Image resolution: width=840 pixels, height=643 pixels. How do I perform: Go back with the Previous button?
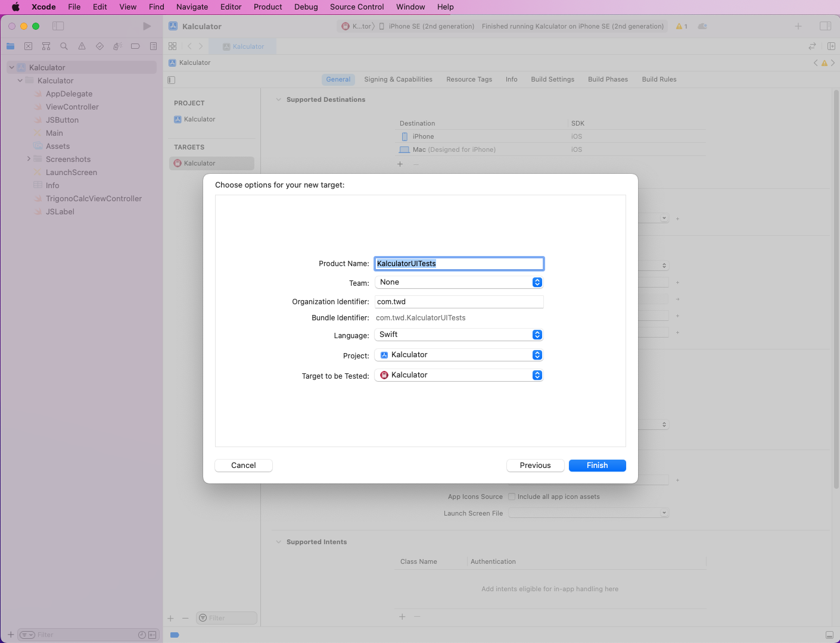point(536,466)
